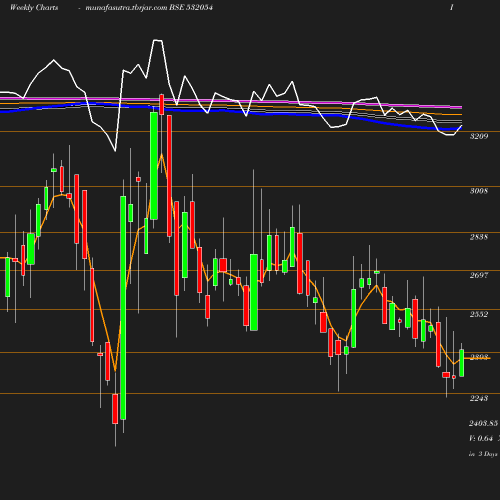Click the 2838 price level label
The image size is (500, 500).
pos(479,237)
